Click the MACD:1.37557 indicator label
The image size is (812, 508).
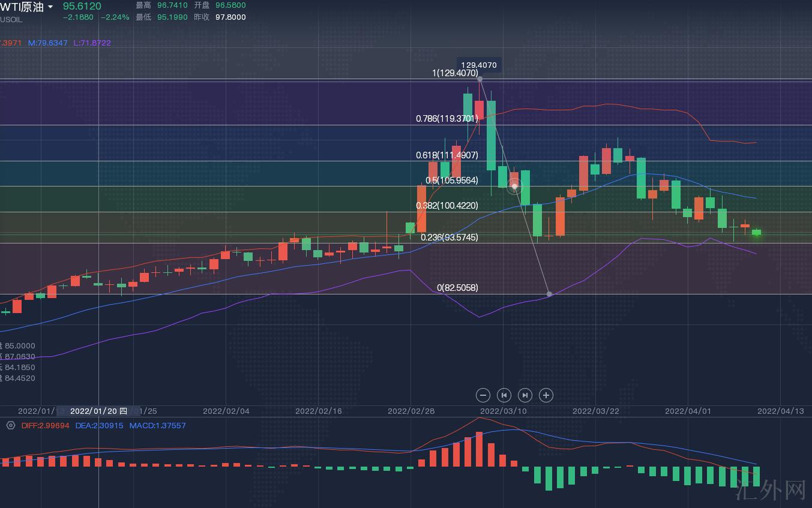tap(158, 425)
